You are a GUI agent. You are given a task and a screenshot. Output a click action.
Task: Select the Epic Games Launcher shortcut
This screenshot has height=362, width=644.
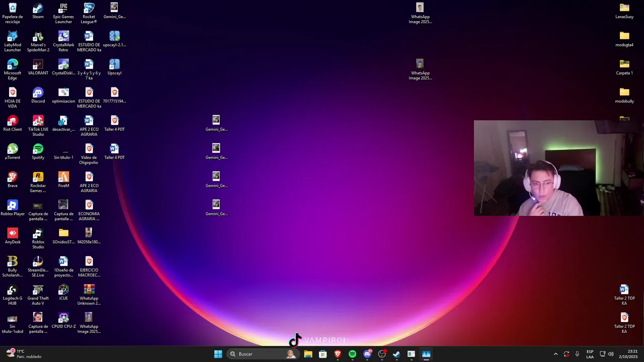tap(63, 14)
